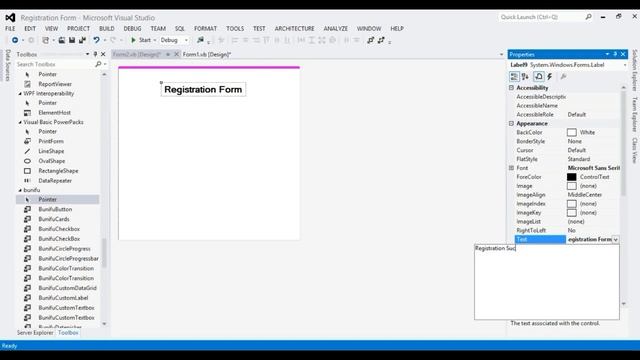Open the ARCHITECTURE menu
Viewport: 640px width, 360px height.
[294, 29]
